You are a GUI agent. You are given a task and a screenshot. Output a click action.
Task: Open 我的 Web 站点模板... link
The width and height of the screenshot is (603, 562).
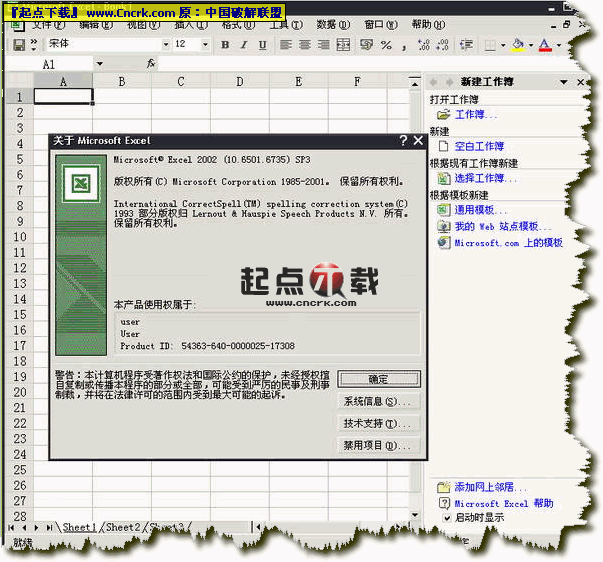click(503, 226)
